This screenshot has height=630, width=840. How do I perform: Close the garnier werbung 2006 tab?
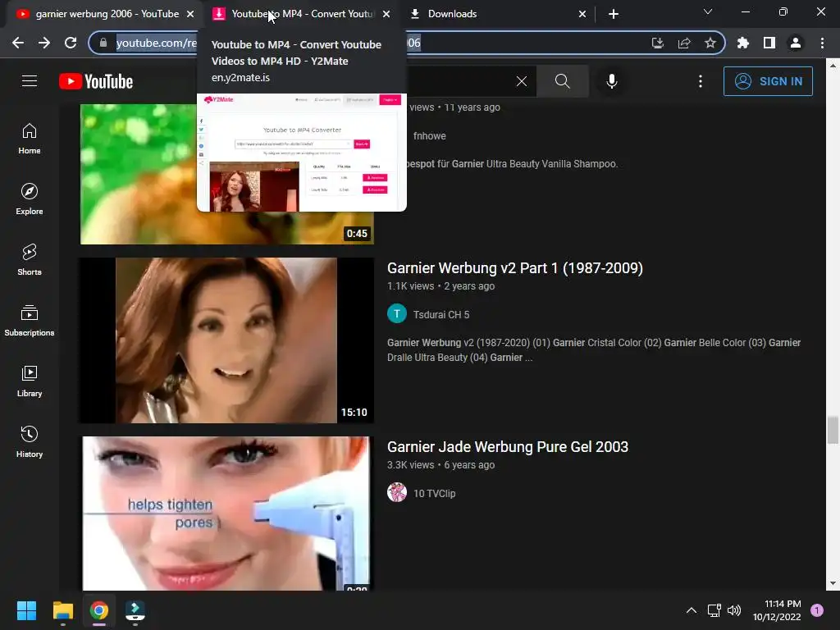[x=190, y=14]
